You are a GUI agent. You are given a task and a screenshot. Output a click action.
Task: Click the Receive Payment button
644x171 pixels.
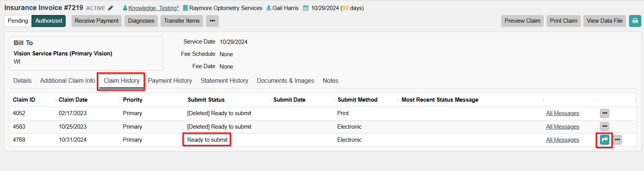click(x=96, y=21)
